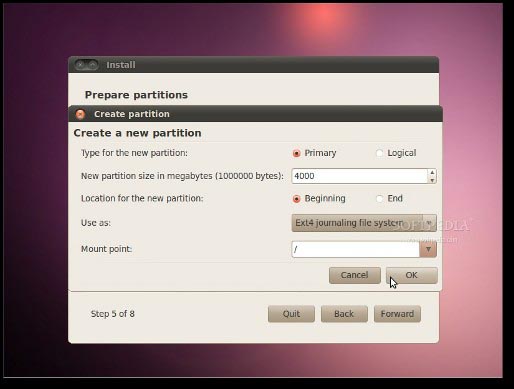Click the partition size field showing 4000
The image size is (514, 389).
click(x=360, y=176)
